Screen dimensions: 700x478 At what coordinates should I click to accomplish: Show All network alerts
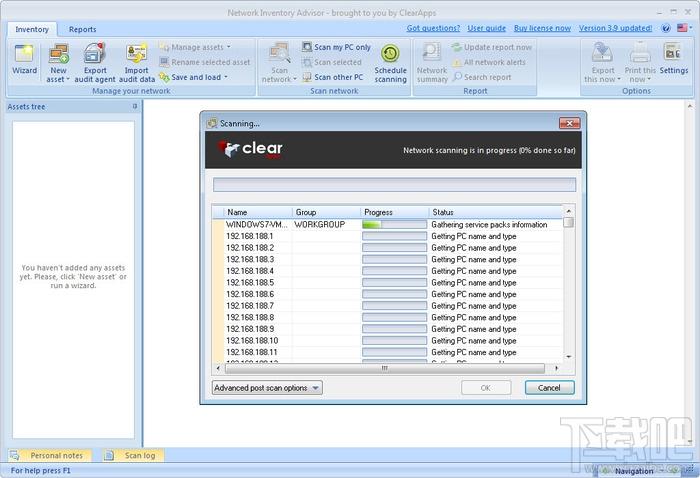(x=489, y=62)
